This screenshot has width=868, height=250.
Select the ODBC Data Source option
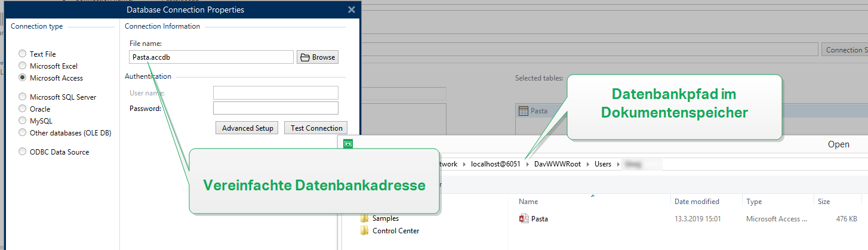[x=23, y=152]
